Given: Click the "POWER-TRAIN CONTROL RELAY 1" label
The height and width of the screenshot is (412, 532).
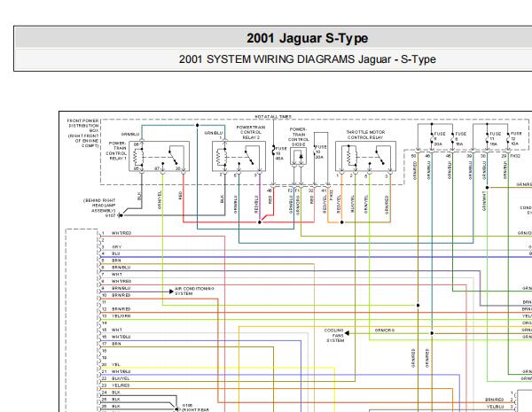Looking at the screenshot, I should click(117, 151).
